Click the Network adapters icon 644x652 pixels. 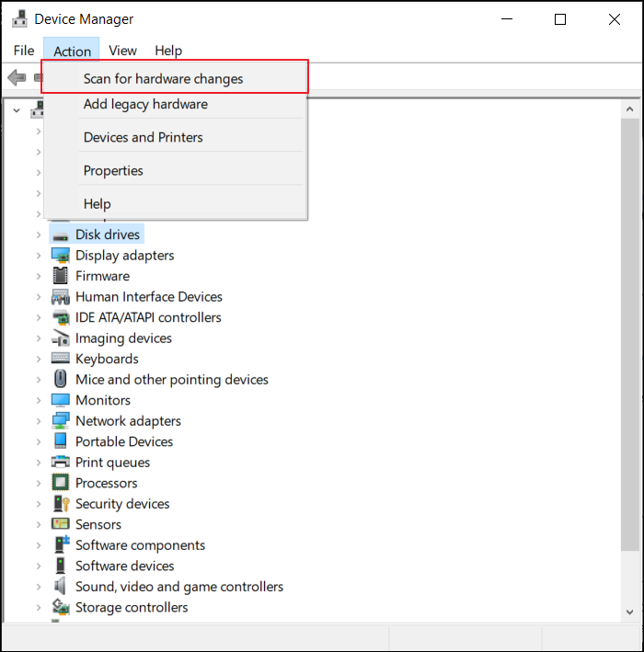pyautogui.click(x=61, y=420)
